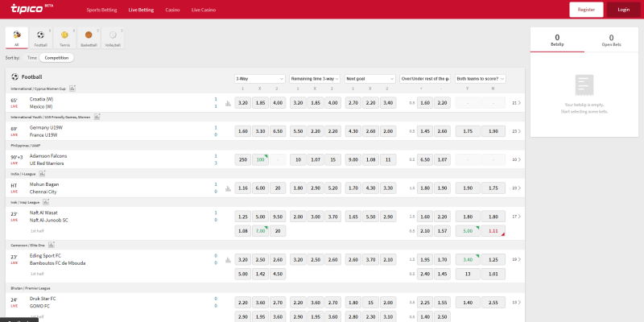The image size is (644, 322).
Task: Open match tracker chart for Croatia vs Mexico
Action: 228,104
